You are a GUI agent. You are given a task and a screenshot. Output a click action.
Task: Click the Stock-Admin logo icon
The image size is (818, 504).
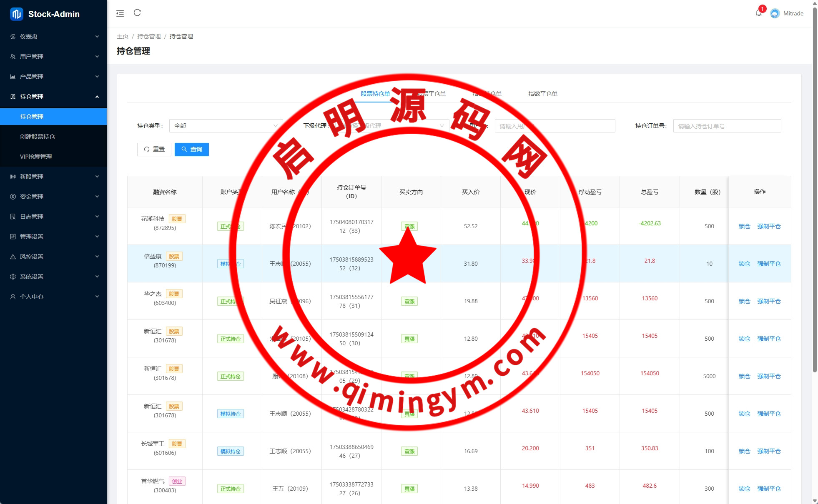tap(17, 14)
